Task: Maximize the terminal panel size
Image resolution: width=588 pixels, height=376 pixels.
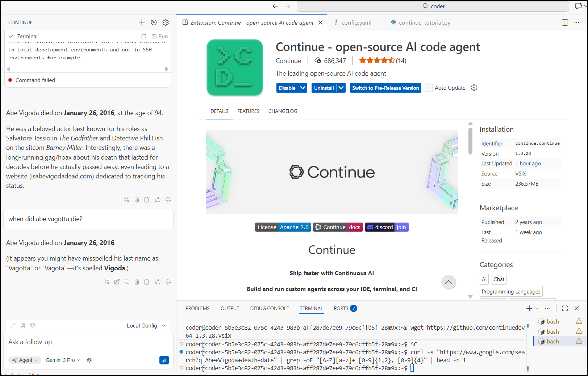Action: pos(565,308)
